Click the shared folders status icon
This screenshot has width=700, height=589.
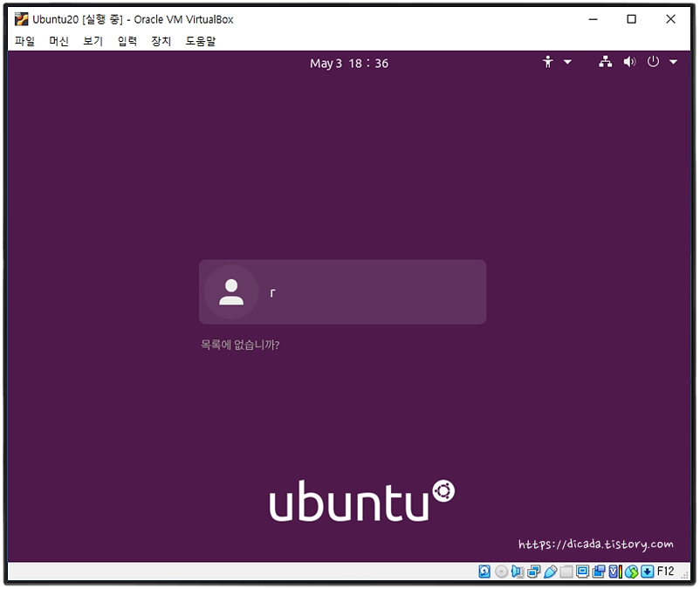click(x=566, y=572)
